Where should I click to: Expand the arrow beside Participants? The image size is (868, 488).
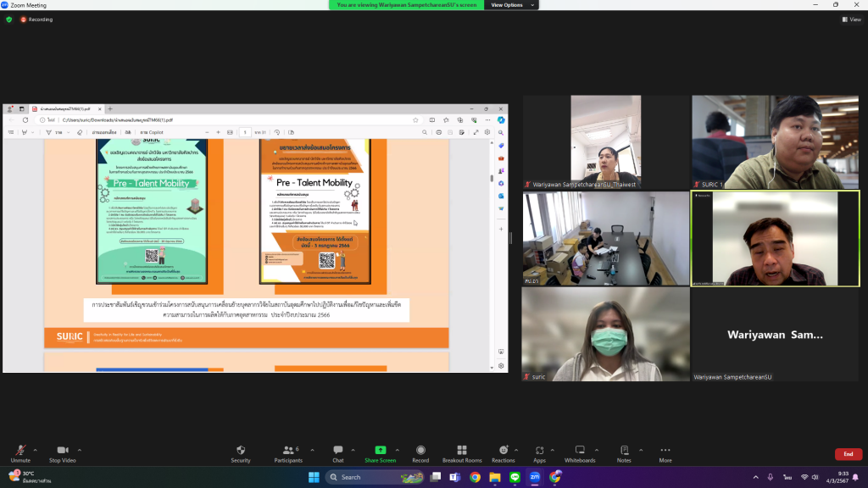(312, 450)
